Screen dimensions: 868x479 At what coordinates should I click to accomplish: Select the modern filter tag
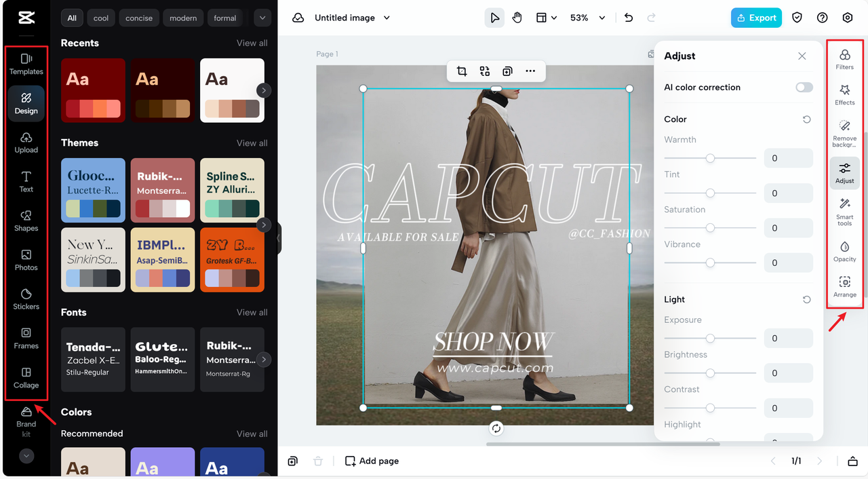point(183,18)
